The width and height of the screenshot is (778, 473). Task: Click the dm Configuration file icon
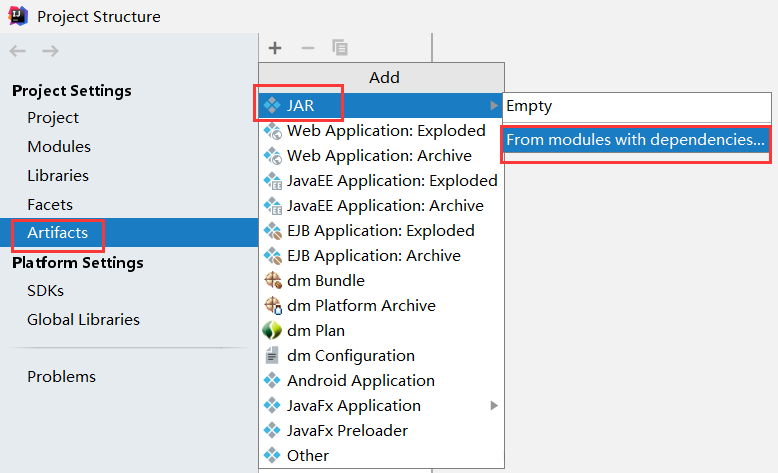tap(272, 356)
